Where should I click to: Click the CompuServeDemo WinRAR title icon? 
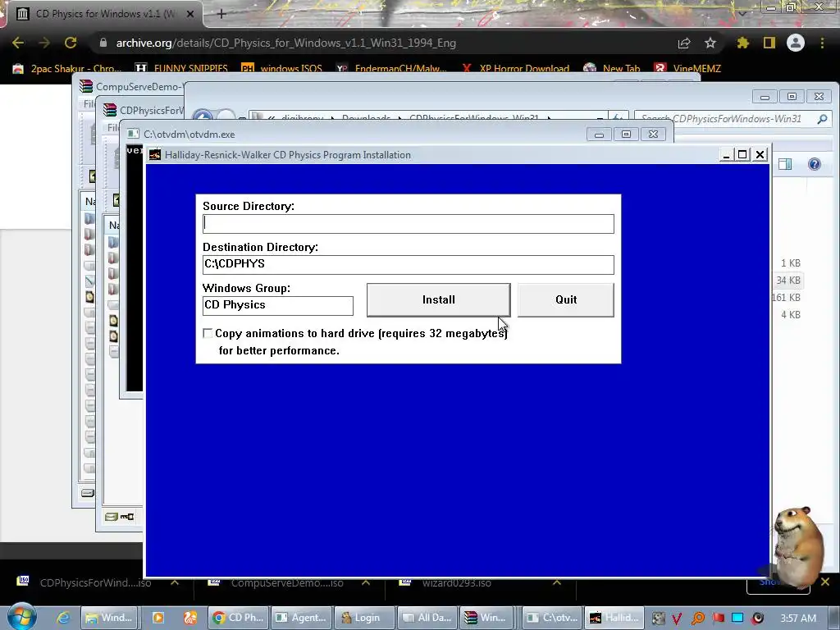[85, 86]
